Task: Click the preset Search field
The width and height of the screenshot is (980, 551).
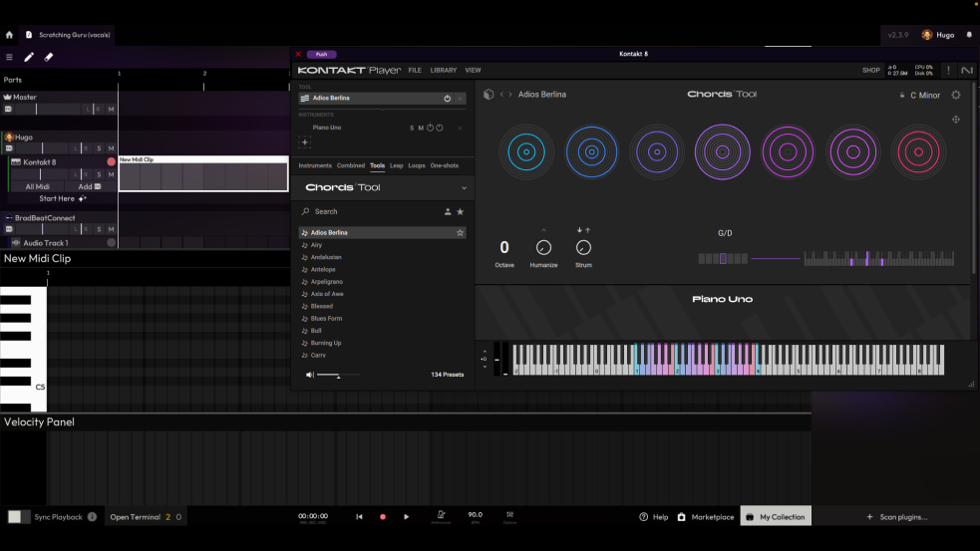Action: [369, 212]
